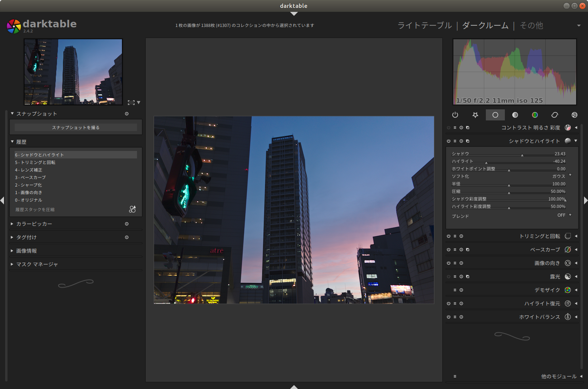Click multi-instance icon on 露光 module

click(468, 276)
